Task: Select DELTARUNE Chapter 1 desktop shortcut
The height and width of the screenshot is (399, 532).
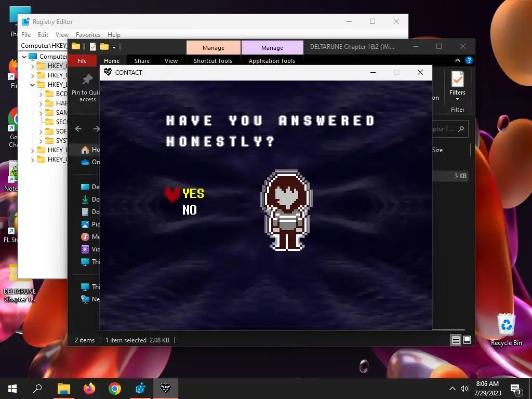Action: click(x=20, y=284)
